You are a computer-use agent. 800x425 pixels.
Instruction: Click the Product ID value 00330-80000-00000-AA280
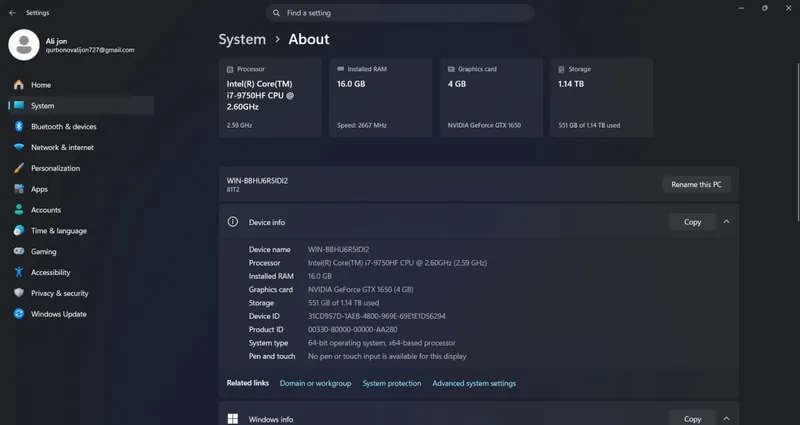(353, 330)
